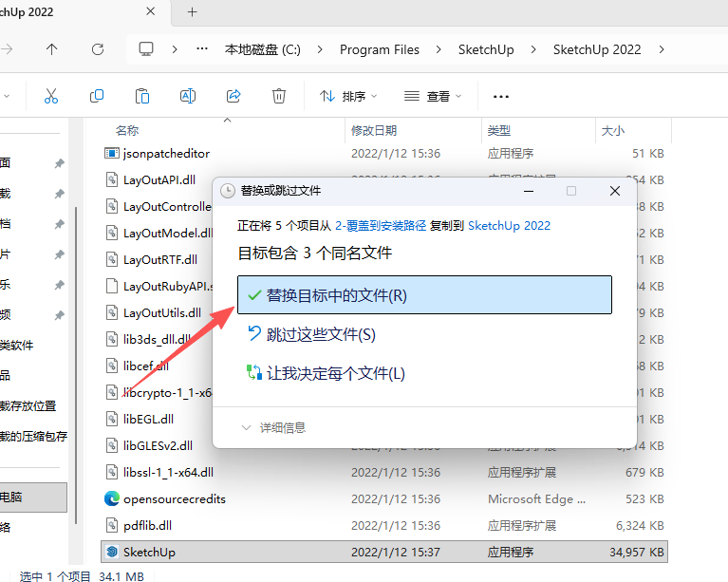The width and height of the screenshot is (728, 582).
Task: Select the SketchUp application icon
Action: coord(111,552)
